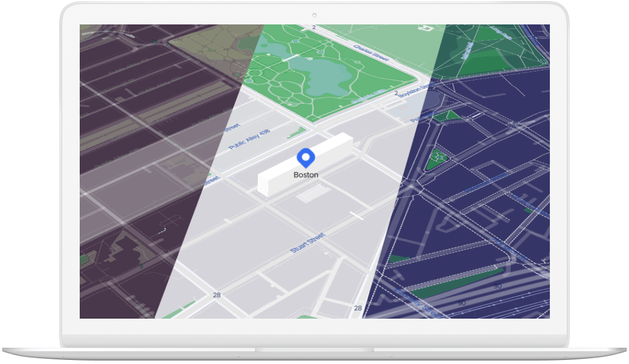This screenshot has width=629, height=364.
Task: Click the second 28 shield near Stuart Street
Action: coord(357,307)
